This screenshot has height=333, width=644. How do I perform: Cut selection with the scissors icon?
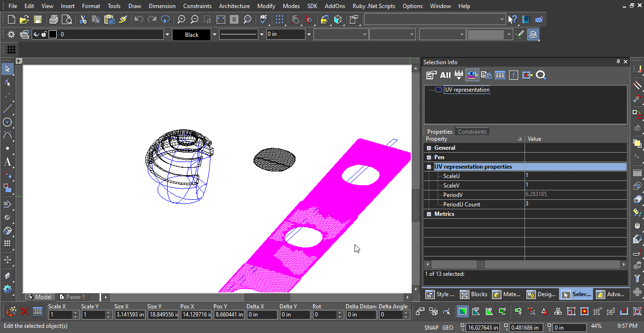(x=83, y=19)
